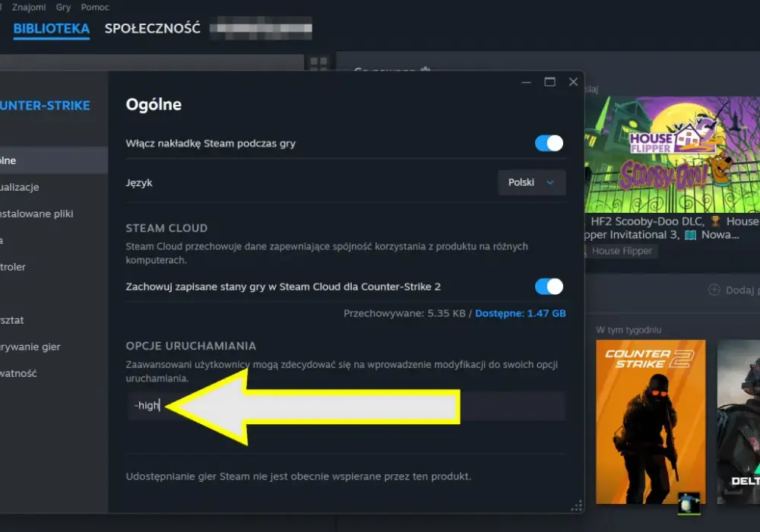
Task: Click the House Flipper tag label
Action: coord(622,251)
